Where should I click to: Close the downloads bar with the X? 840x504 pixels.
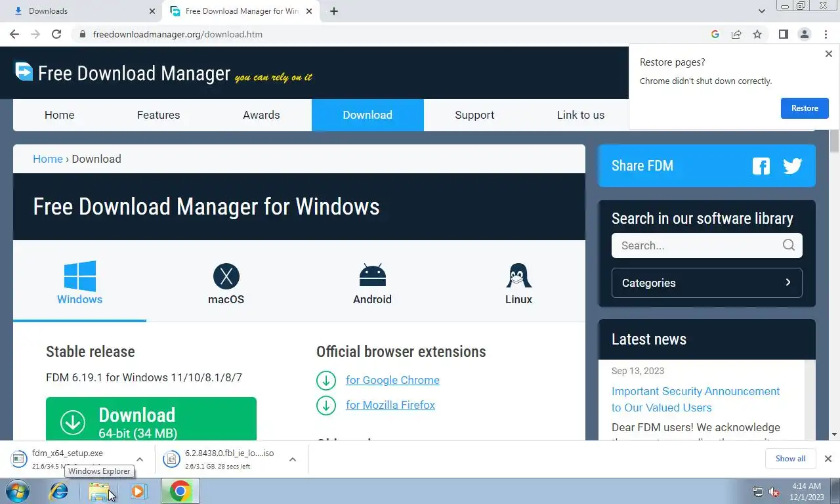828,459
